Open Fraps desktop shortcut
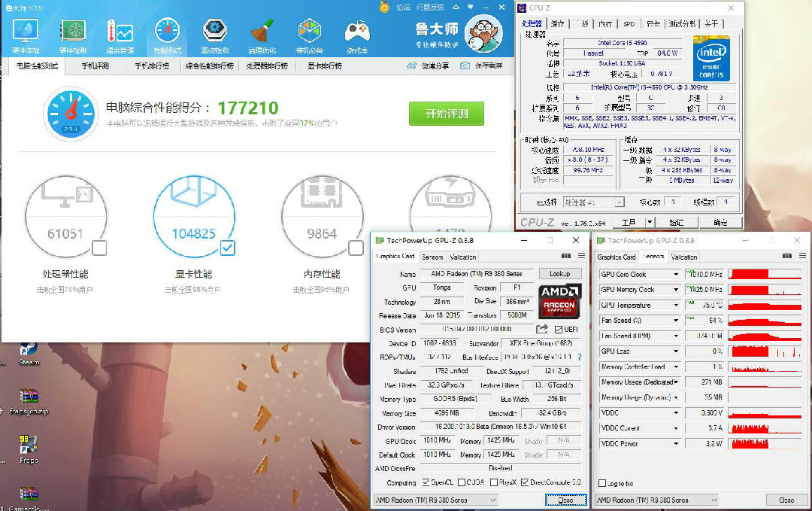The image size is (812, 511). [29, 449]
